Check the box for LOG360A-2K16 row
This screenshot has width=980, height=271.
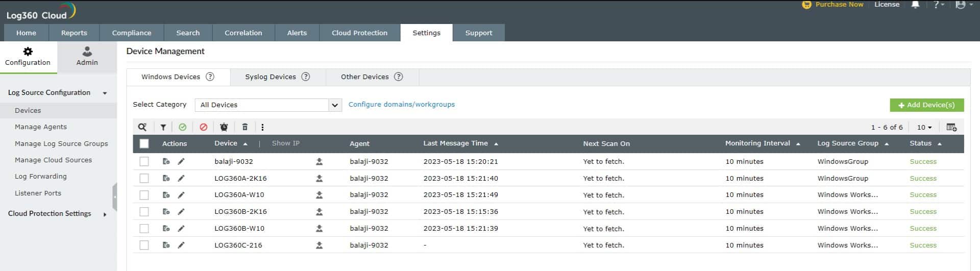[x=144, y=178]
